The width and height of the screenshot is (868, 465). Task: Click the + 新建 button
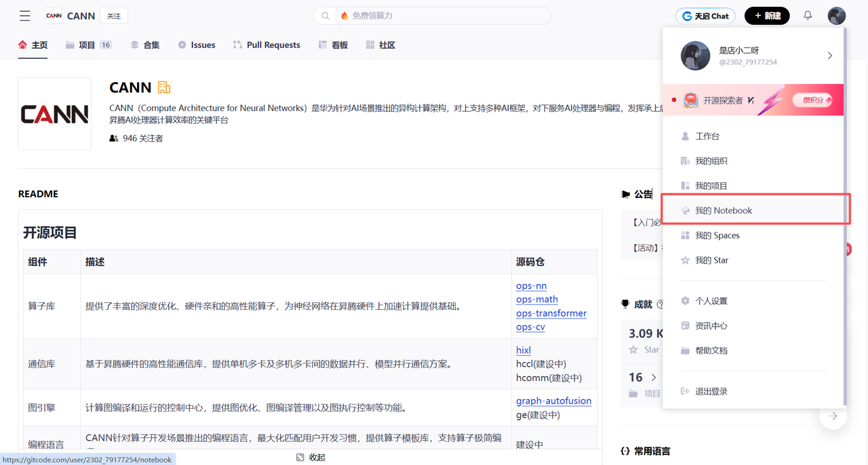767,16
